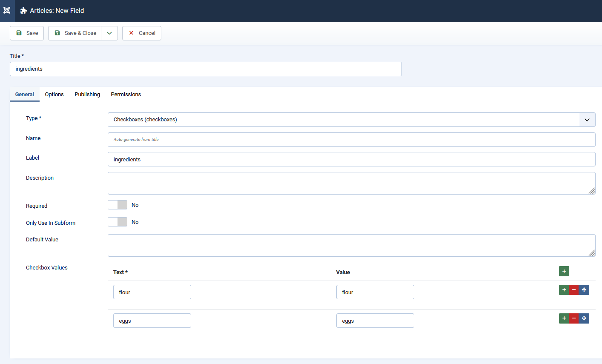
Task: Open the Publishing tab
Action: point(87,95)
